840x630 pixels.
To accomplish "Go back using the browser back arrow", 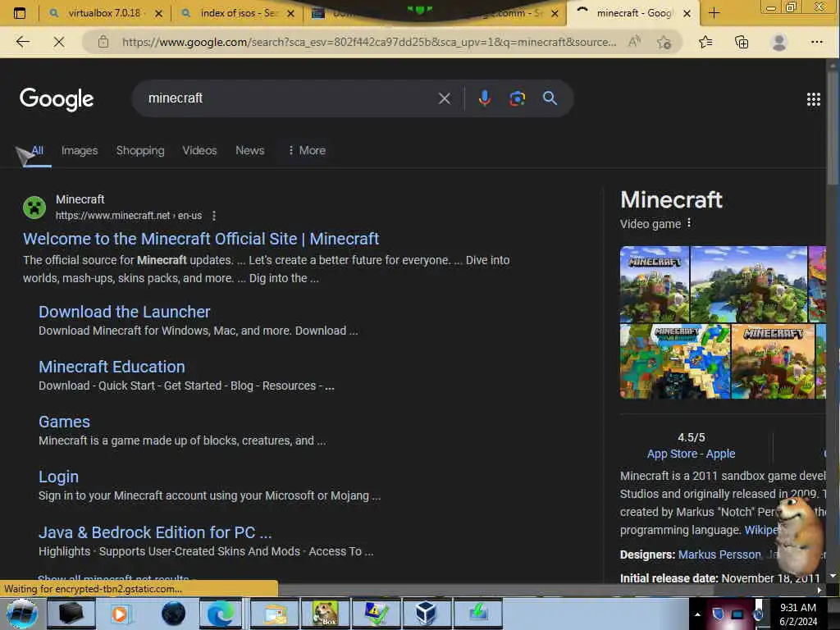I will 22,42.
